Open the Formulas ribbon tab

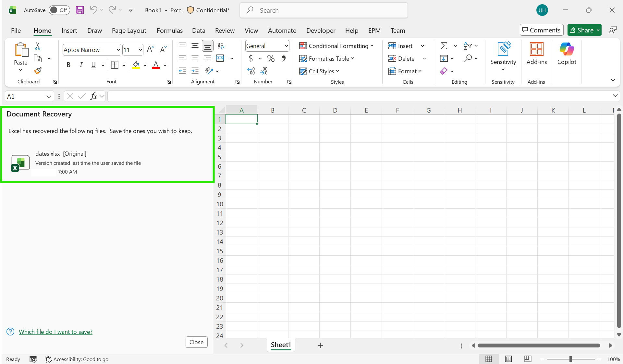169,30
